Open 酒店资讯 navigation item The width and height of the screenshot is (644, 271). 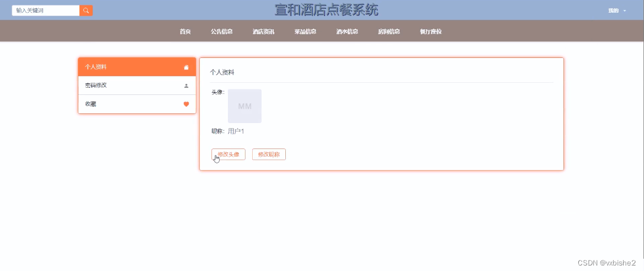point(263,31)
